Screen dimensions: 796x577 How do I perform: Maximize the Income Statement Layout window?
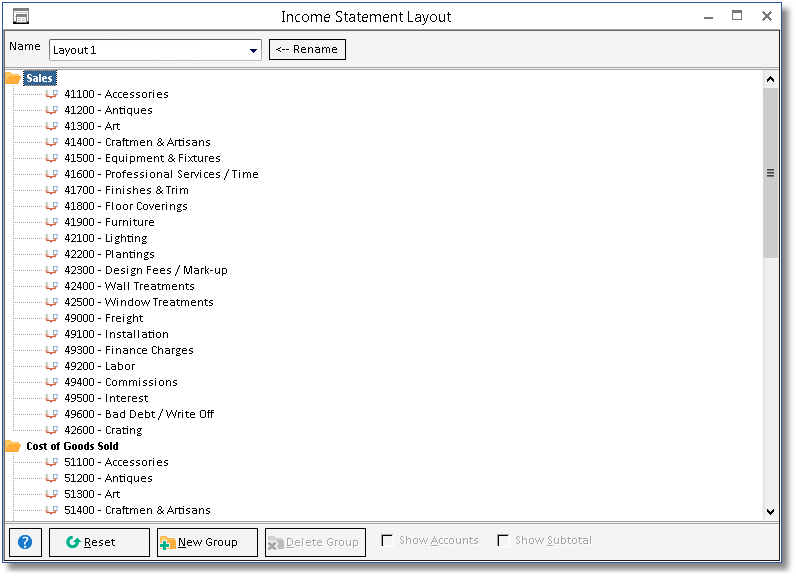click(x=737, y=16)
